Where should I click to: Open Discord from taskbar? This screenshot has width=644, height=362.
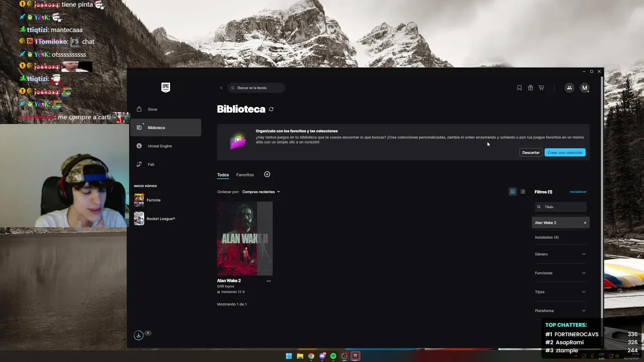[x=322, y=356]
